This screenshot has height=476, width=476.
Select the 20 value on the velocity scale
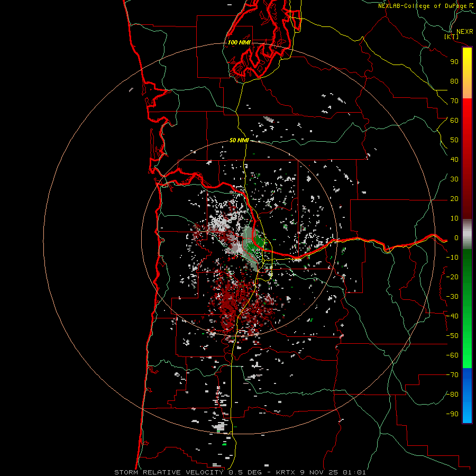coord(454,199)
